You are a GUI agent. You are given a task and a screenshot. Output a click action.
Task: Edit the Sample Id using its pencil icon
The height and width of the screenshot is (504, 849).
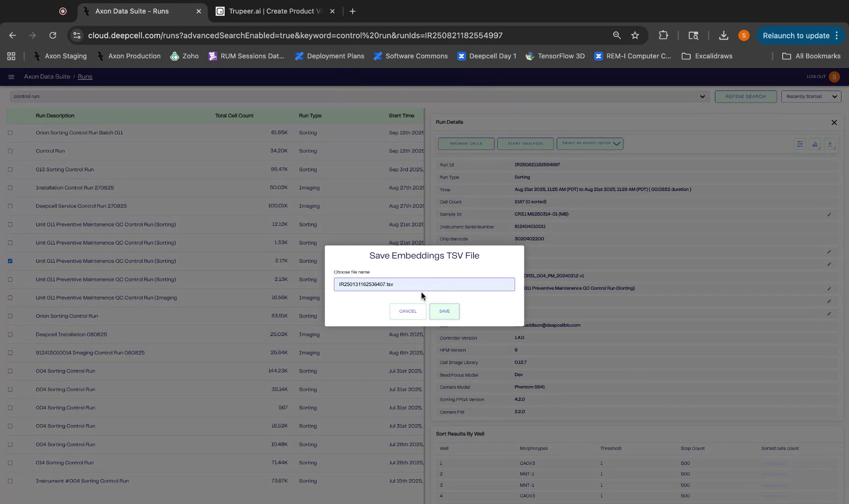pos(829,214)
